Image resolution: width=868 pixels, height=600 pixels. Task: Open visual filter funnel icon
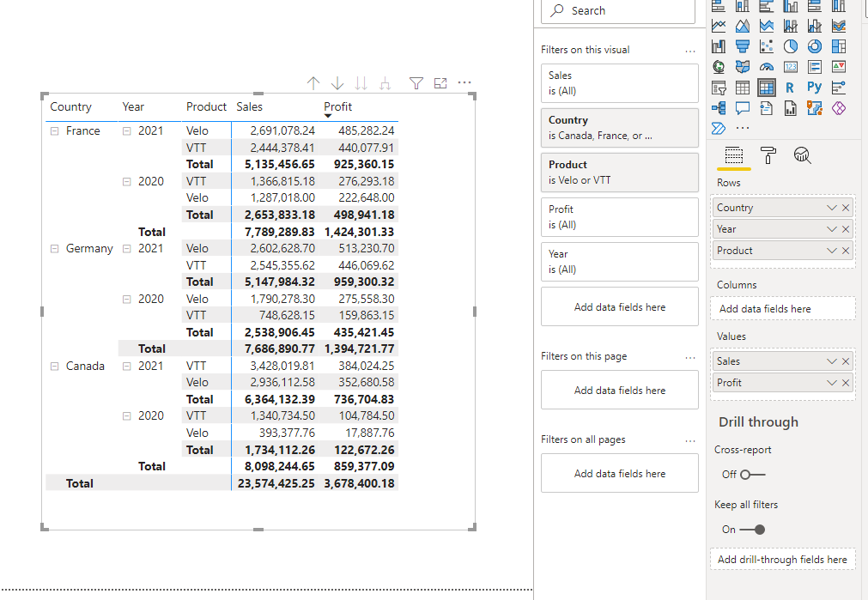[x=416, y=83]
